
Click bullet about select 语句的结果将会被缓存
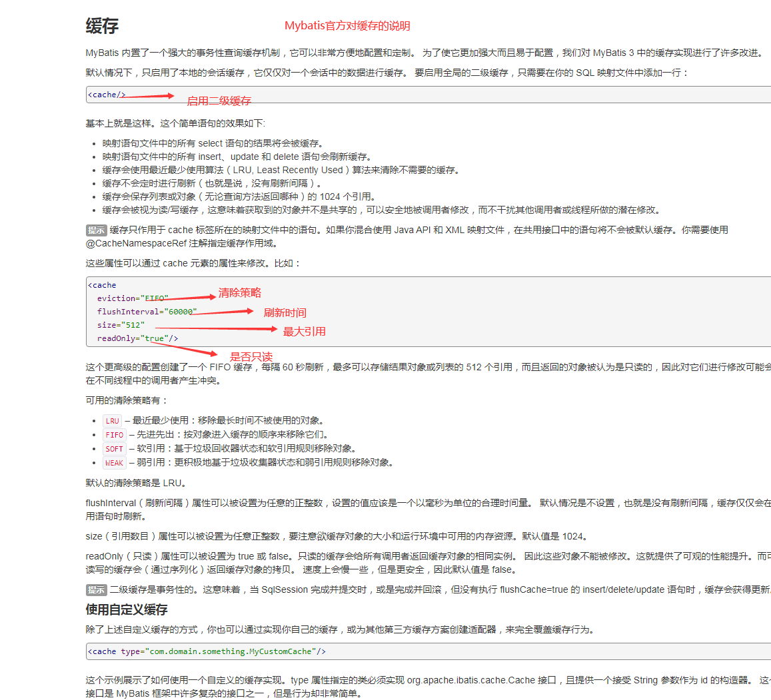pyautogui.click(x=213, y=143)
